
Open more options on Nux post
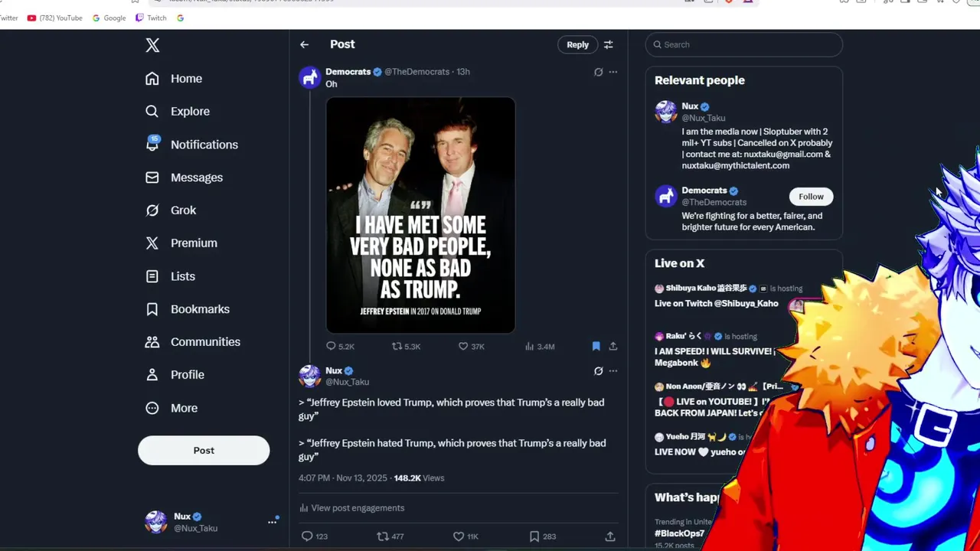[x=613, y=371]
